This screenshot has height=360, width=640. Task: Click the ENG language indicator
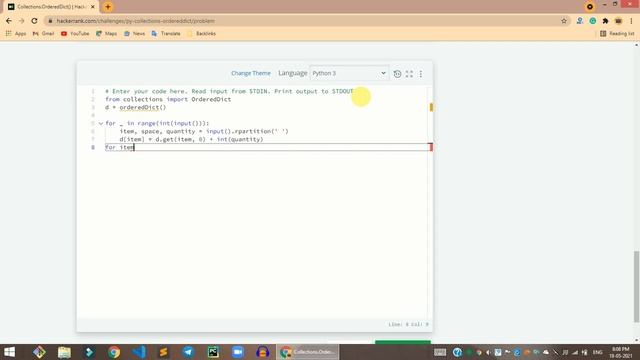pyautogui.click(x=598, y=352)
